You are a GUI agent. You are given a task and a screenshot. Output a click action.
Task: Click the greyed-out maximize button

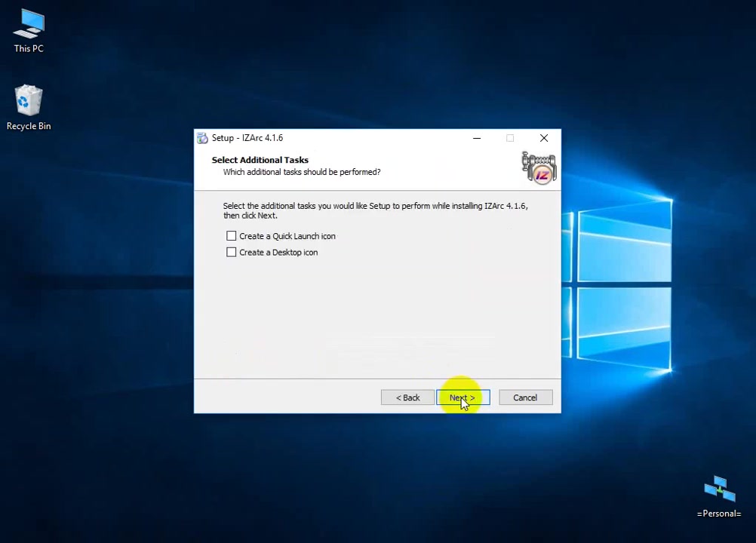coord(510,138)
